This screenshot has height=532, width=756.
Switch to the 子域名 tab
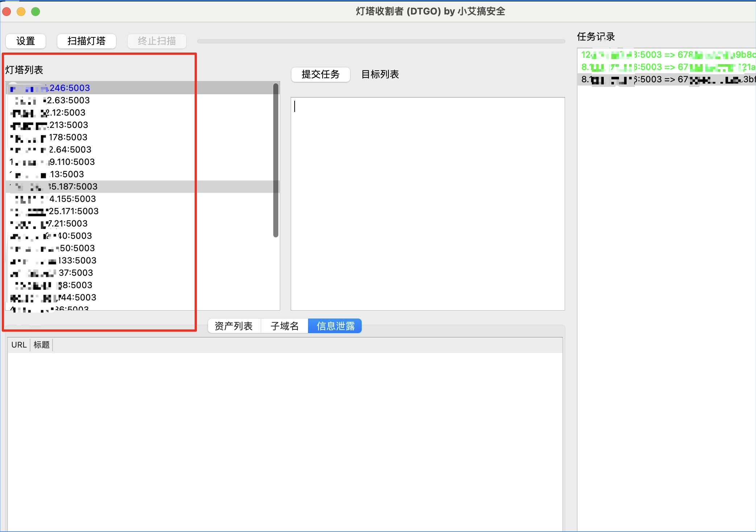tap(284, 326)
